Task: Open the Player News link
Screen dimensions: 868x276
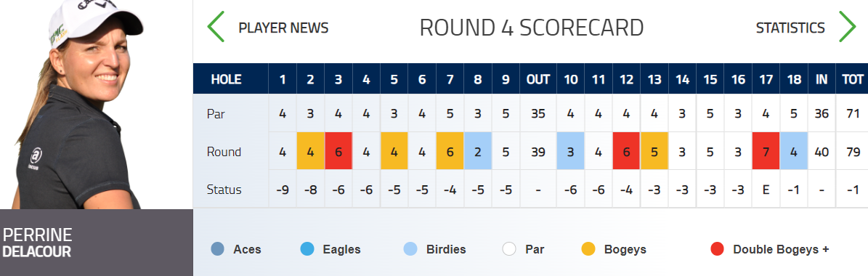Action: 283,28
